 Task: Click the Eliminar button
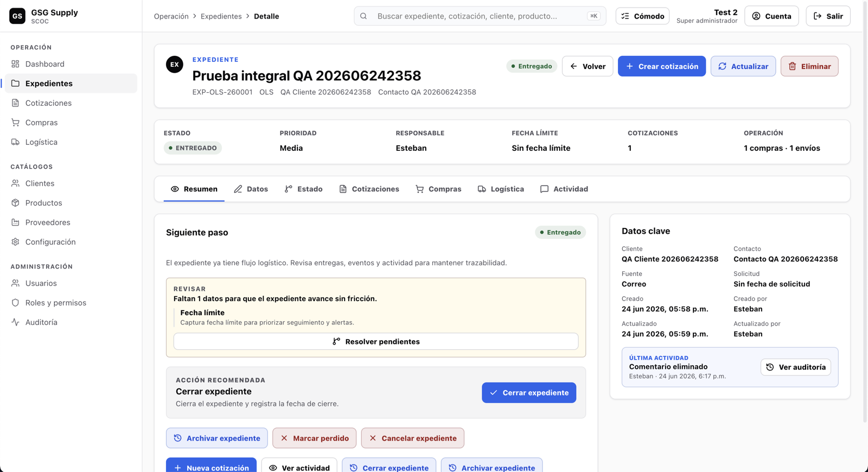pos(809,66)
